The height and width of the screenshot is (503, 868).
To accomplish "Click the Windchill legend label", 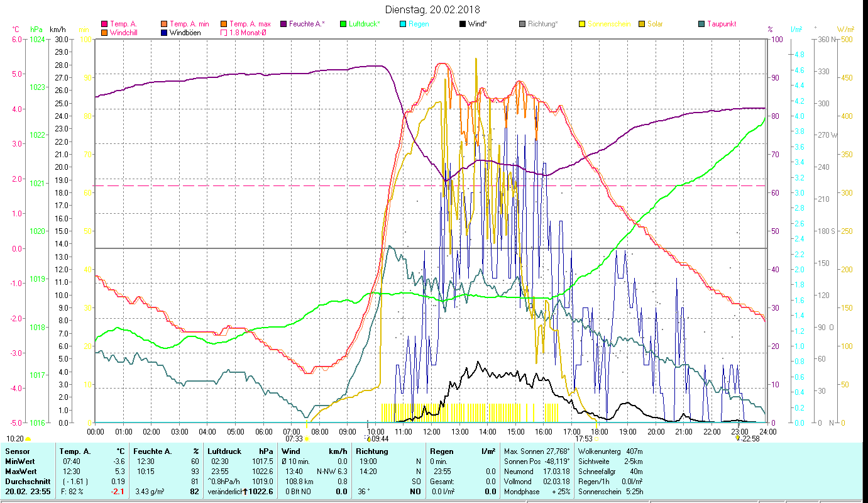I will [125, 32].
